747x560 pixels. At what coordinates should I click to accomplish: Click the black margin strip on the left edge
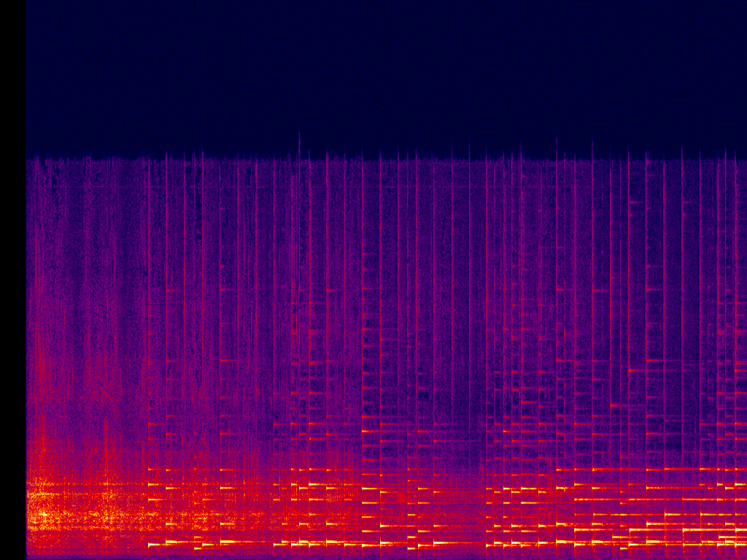coord(12,280)
